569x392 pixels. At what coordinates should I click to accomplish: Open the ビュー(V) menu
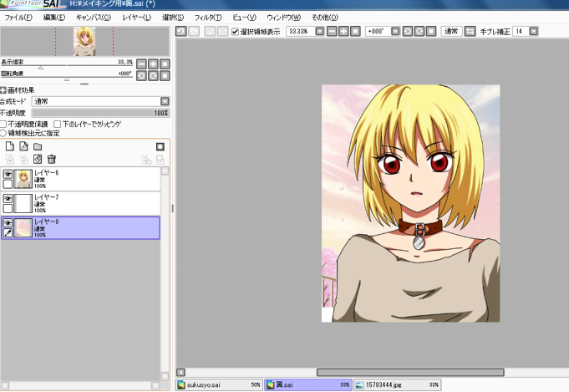(x=244, y=18)
